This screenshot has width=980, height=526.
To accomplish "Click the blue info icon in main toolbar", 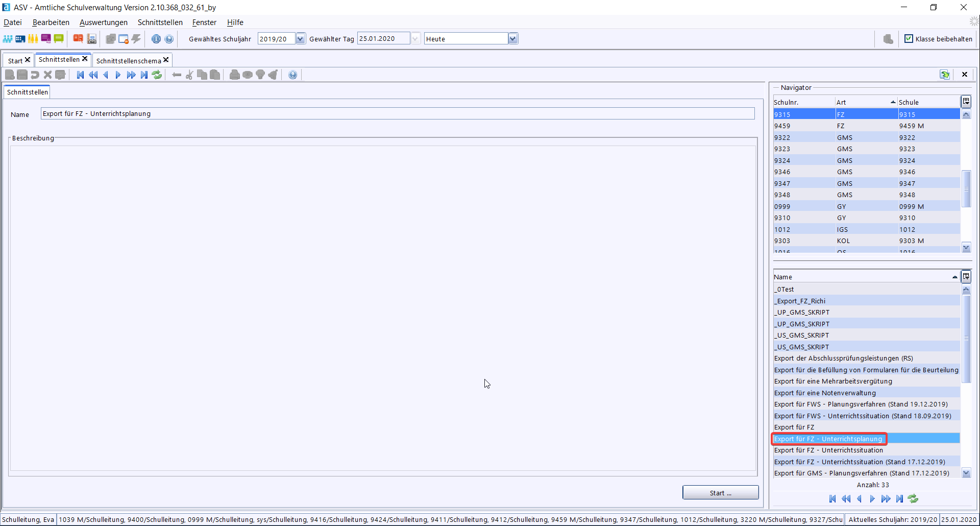I will 156,39.
